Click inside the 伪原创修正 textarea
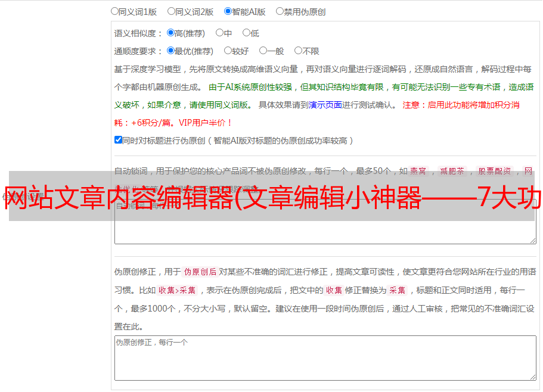Image resolution: width=543 pixels, height=392 pixels. pyautogui.click(x=325, y=358)
